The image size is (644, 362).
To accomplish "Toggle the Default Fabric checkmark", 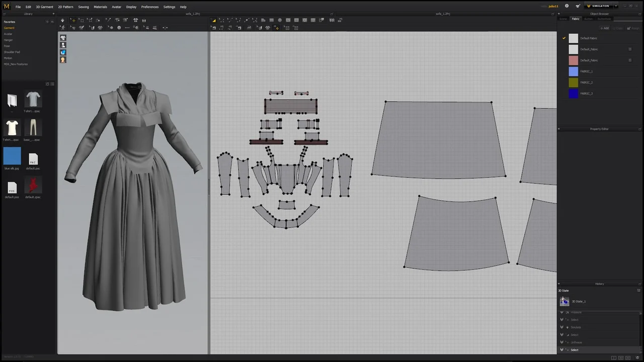I will (564, 38).
